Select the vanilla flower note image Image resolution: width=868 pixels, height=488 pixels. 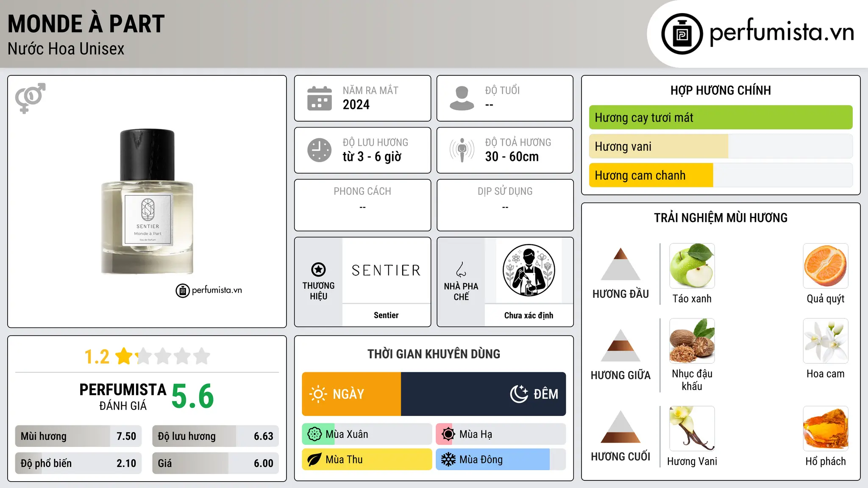tap(692, 429)
